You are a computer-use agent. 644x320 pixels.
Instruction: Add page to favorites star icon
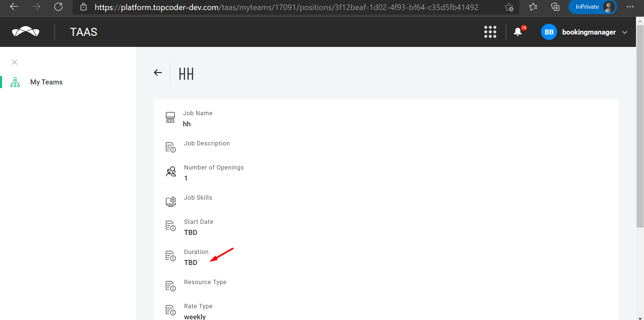tap(509, 7)
